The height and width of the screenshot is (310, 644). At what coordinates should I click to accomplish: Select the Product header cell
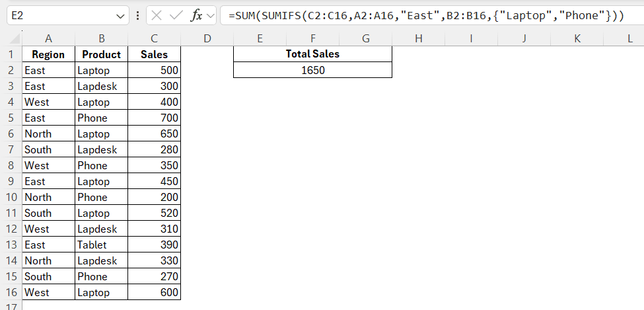pos(101,54)
